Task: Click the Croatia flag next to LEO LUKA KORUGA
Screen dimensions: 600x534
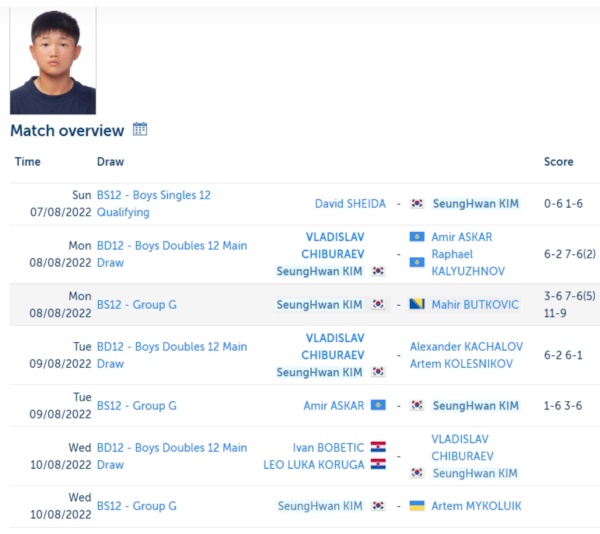Action: click(378, 464)
